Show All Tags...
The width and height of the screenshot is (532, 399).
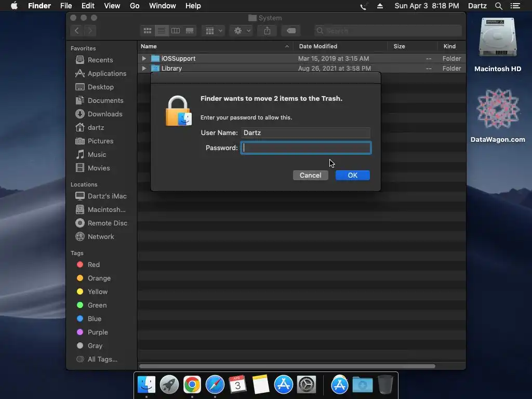(x=97, y=360)
